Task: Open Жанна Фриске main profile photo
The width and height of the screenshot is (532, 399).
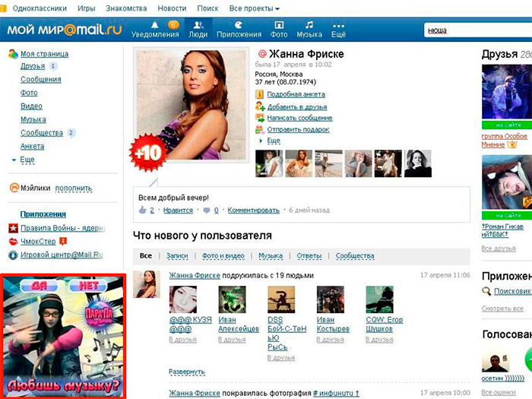Action: point(191,105)
